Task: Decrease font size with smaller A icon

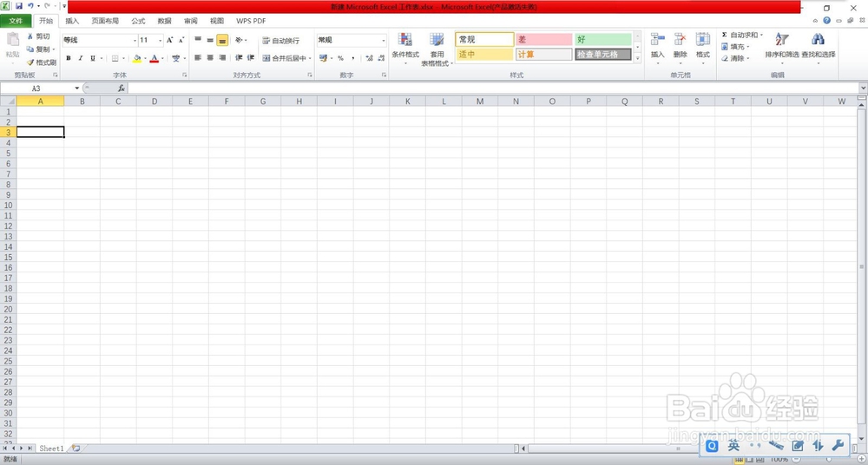Action: tap(181, 41)
